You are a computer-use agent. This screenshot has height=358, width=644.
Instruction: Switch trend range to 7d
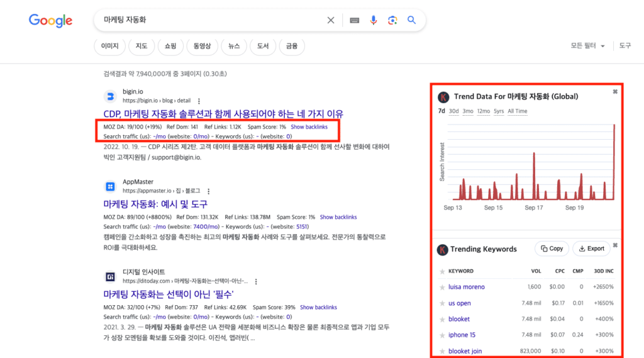tap(441, 111)
